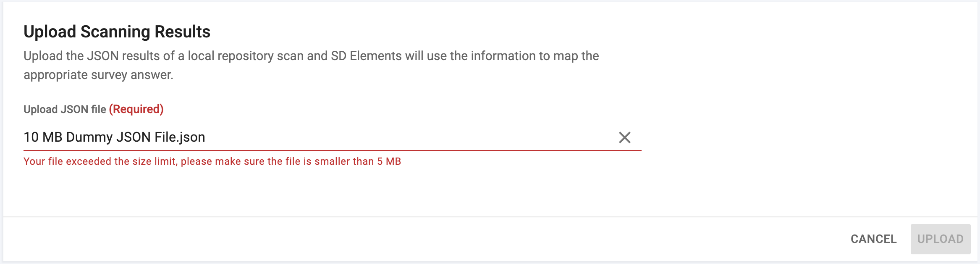The image size is (980, 264).
Task: Click the red (Required) label
Action: pos(136,109)
